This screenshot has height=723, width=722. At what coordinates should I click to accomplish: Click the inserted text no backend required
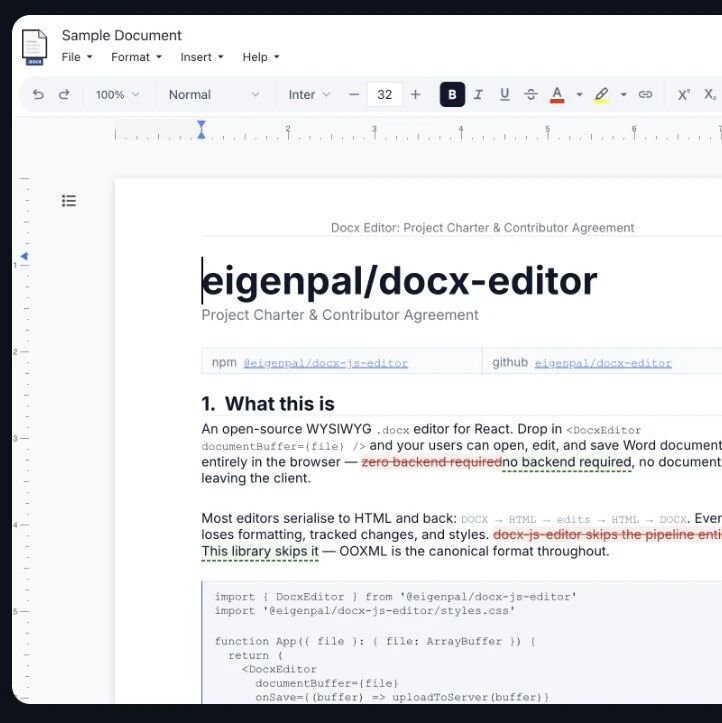(567, 462)
